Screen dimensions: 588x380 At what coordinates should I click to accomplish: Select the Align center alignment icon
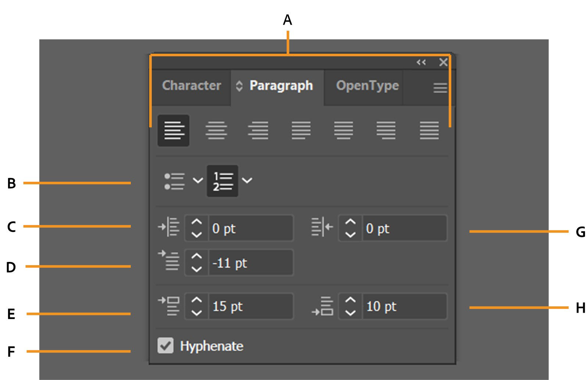pyautogui.click(x=216, y=131)
